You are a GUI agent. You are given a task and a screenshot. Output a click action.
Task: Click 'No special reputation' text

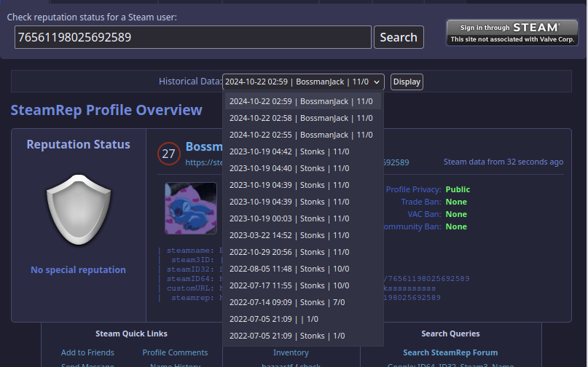click(x=79, y=270)
